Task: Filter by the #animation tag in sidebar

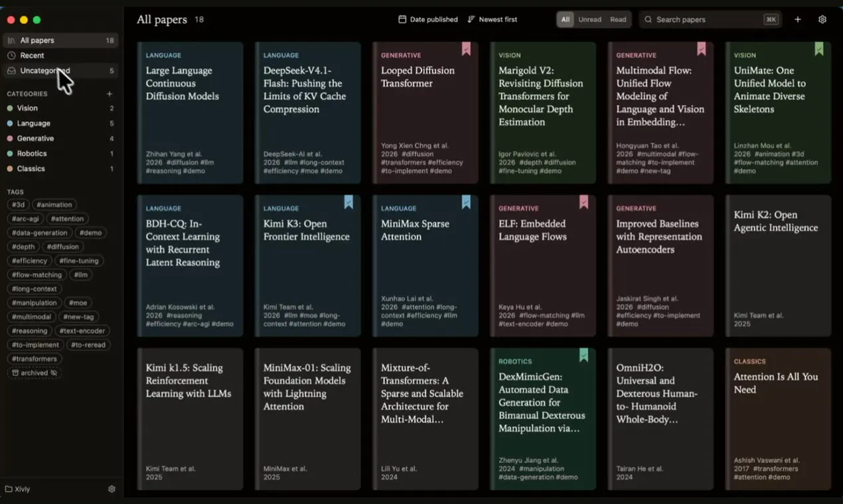Action: 54,205
